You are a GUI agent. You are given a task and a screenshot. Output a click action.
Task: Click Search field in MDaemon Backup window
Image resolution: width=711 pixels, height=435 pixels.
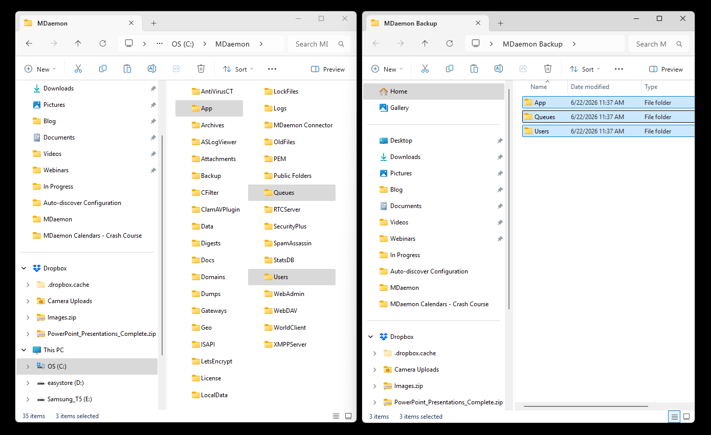tap(659, 44)
